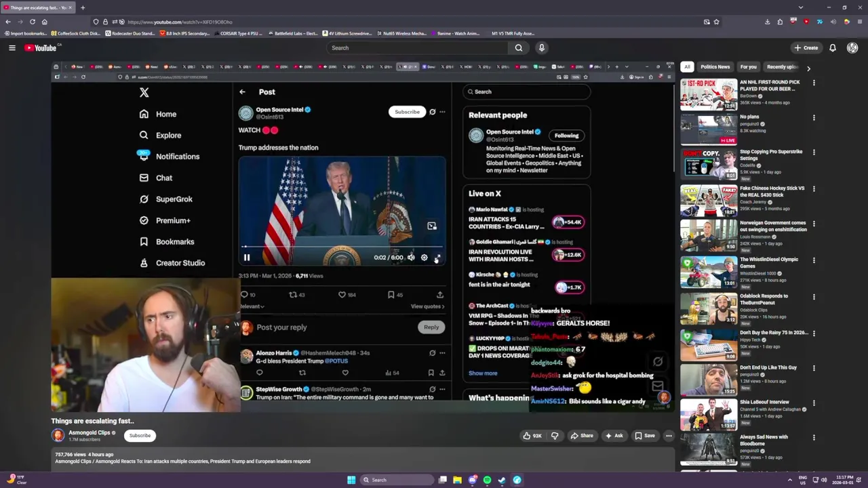868x488 pixels.
Task: Start voice search with microphone icon
Action: [x=542, y=48]
